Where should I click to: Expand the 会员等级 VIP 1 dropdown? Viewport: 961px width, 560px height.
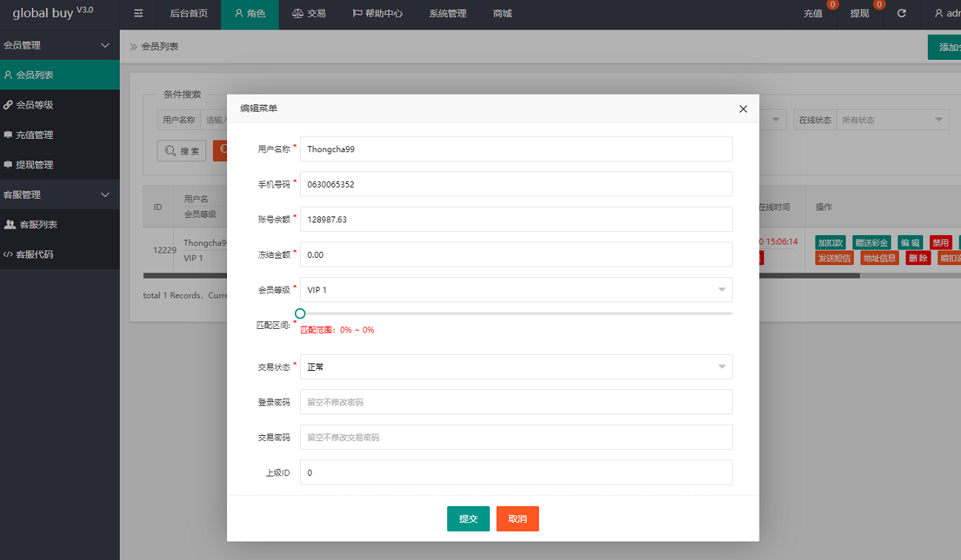click(x=515, y=290)
